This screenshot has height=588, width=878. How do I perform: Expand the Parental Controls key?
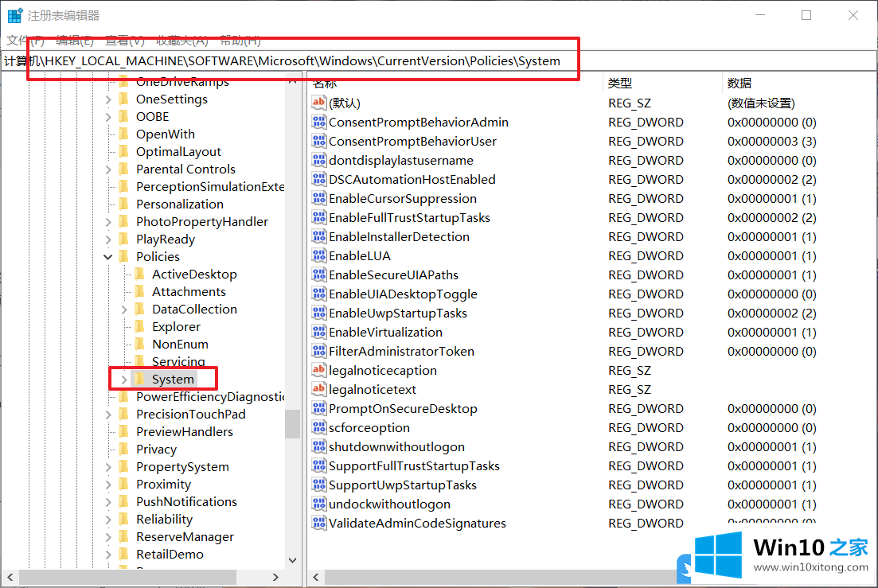pyautogui.click(x=108, y=169)
